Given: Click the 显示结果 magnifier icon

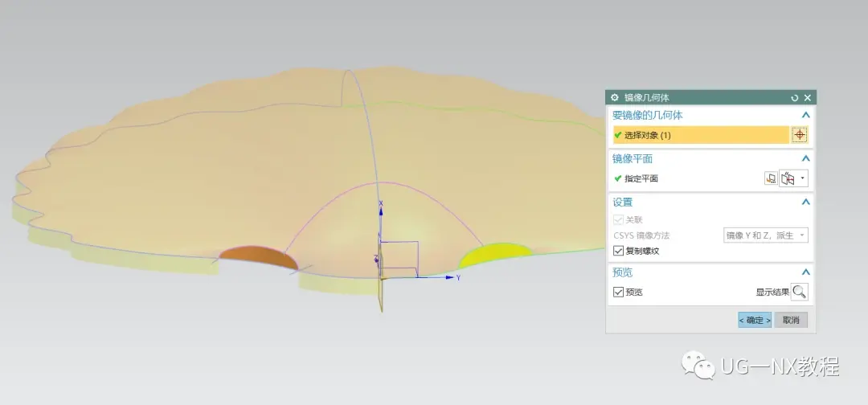Looking at the screenshot, I should point(800,292).
